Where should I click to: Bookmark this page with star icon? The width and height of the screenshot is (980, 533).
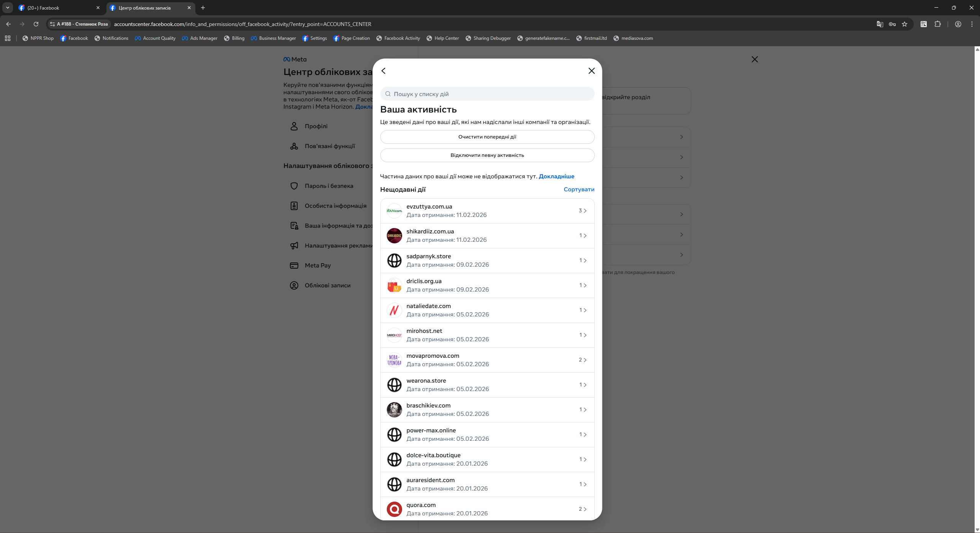coord(905,24)
